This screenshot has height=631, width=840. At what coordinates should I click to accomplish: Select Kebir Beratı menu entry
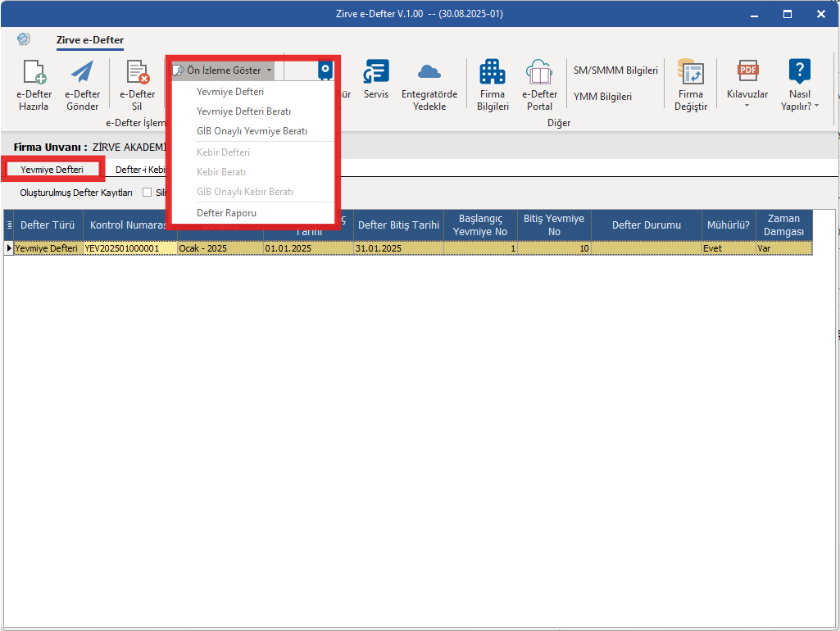220,172
